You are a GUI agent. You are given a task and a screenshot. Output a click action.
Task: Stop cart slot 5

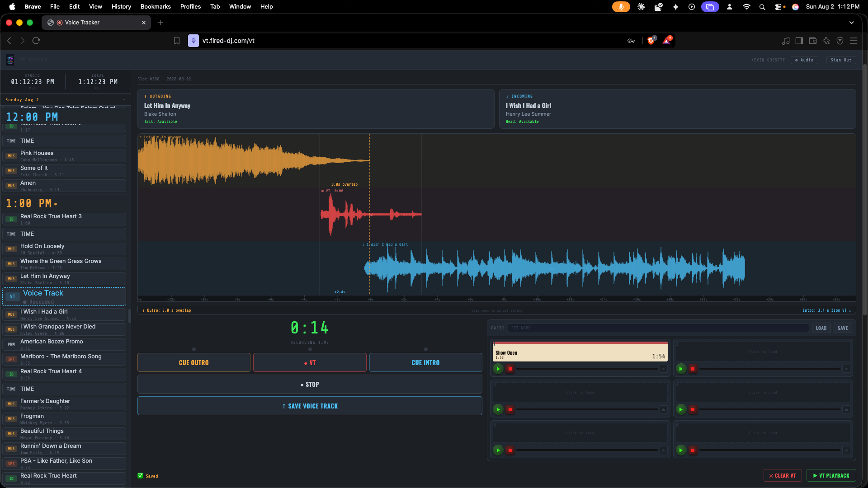pos(510,450)
